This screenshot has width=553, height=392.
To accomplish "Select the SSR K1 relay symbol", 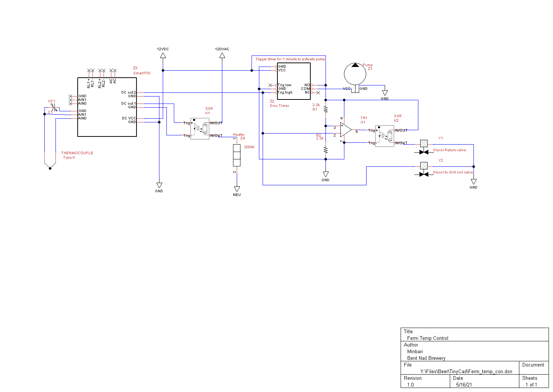I will click(200, 129).
